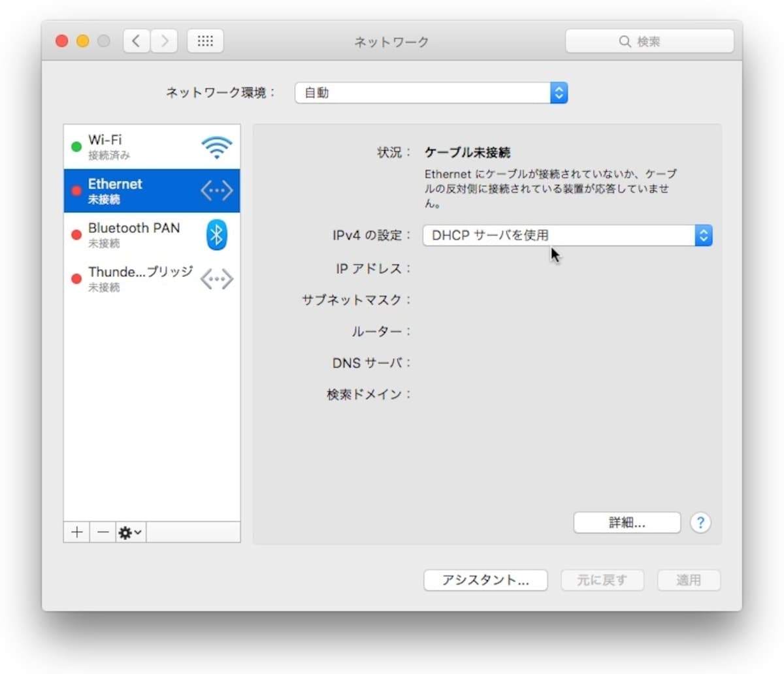
Task: Add a new network service with plus
Action: tap(76, 532)
